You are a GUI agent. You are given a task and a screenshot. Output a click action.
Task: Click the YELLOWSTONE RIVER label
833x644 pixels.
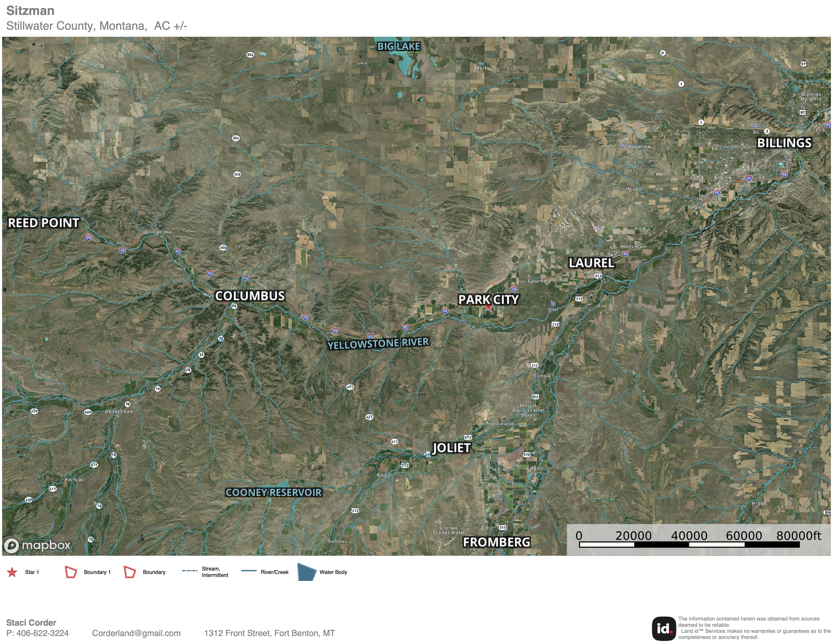[378, 343]
